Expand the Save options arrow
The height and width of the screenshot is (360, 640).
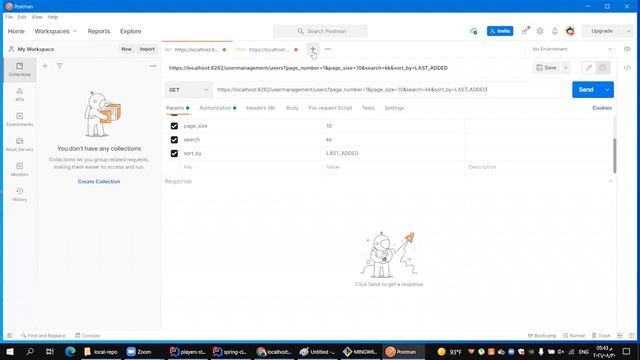(x=566, y=68)
